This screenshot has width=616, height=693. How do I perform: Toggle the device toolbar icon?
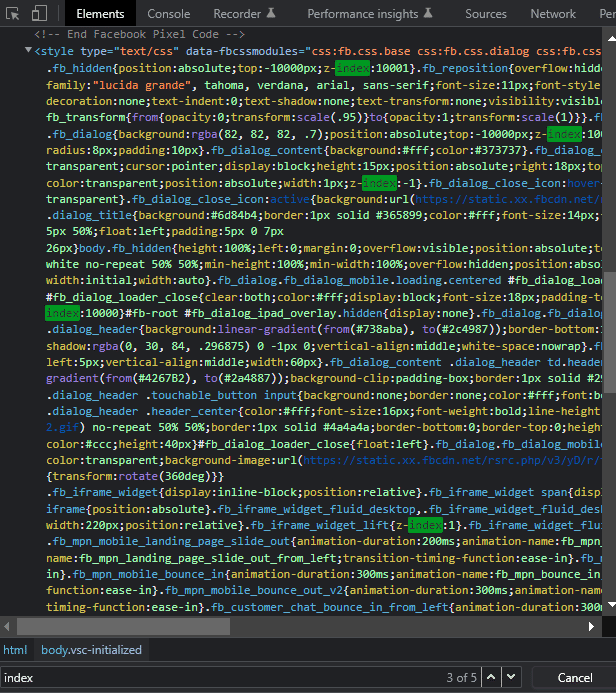(x=39, y=14)
